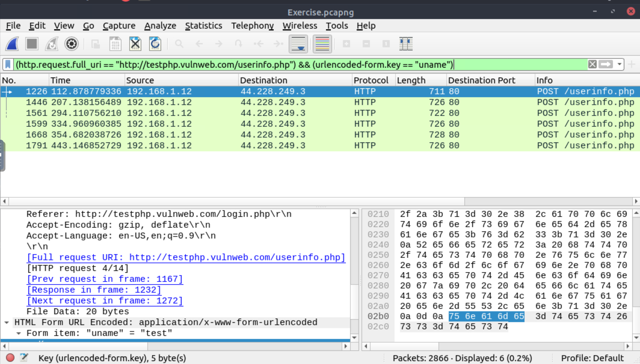The image size is (640, 364).
Task: Click the restart capture icon
Action: point(52,43)
